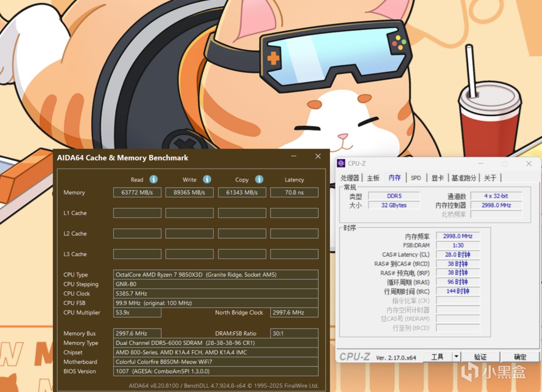The height and width of the screenshot is (392, 542).
Task: Go to the 基准跑分 tab
Action: click(x=464, y=178)
